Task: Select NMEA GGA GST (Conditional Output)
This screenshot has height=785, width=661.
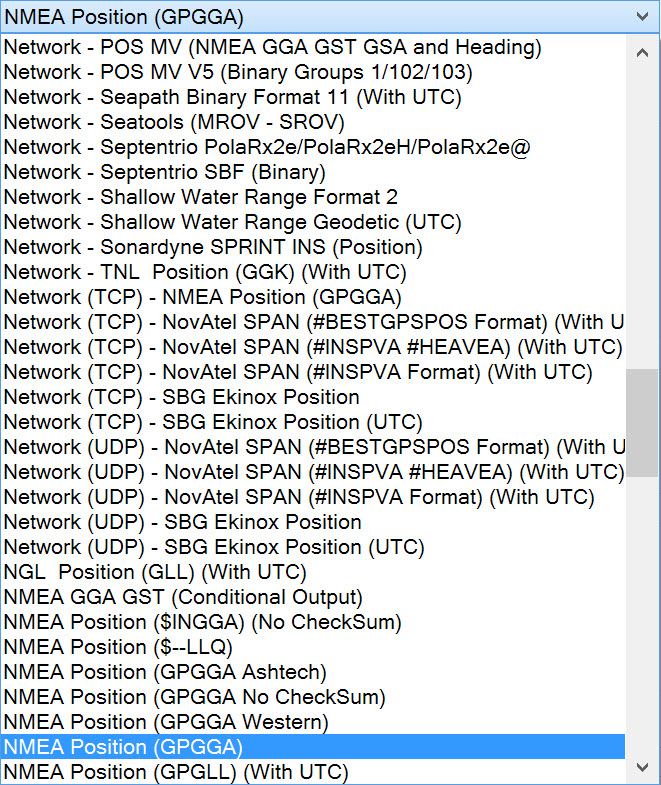Action: (x=183, y=597)
